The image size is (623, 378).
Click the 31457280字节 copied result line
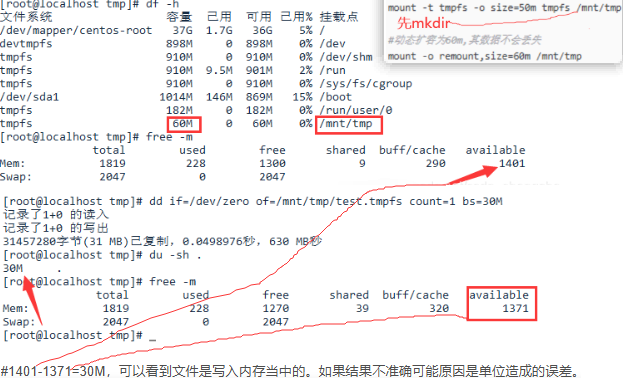point(162,241)
